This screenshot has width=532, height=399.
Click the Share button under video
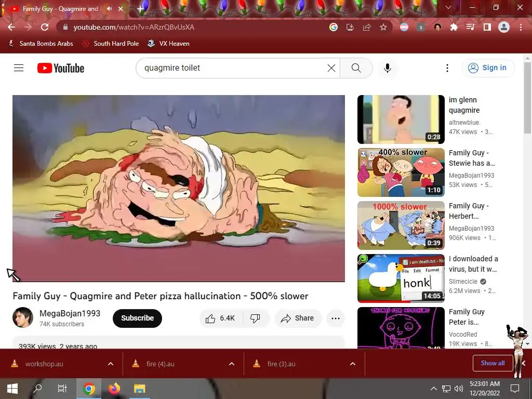pyautogui.click(x=298, y=318)
